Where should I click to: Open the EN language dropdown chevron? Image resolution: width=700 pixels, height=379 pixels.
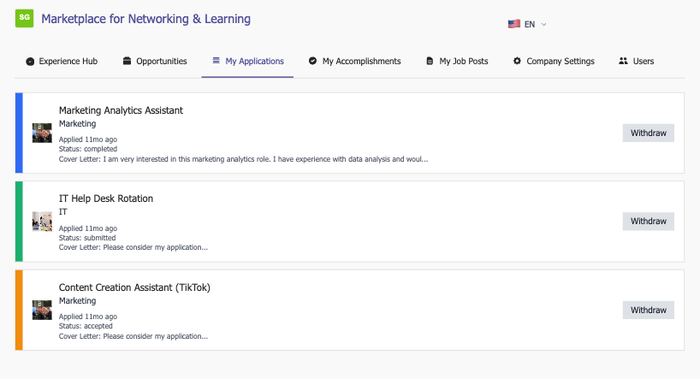pos(543,25)
